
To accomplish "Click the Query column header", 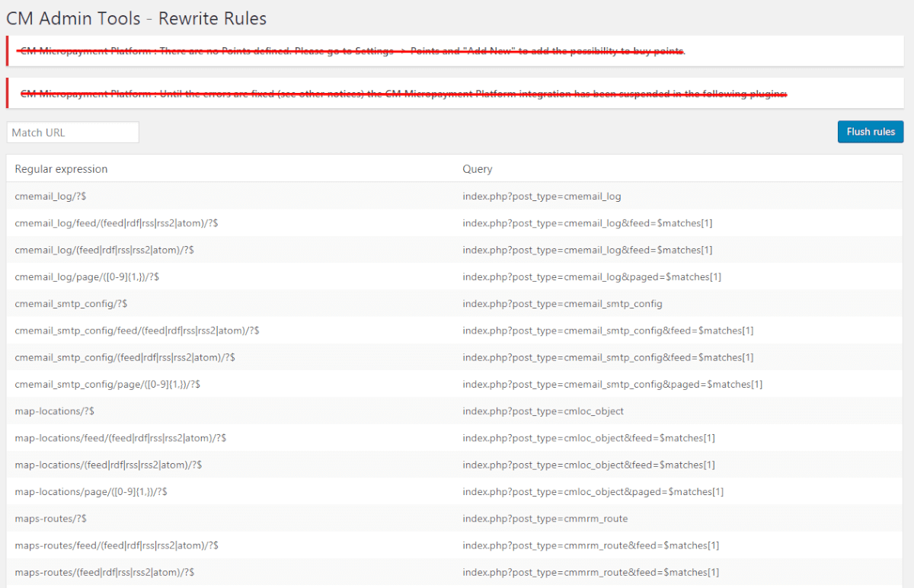I will [478, 169].
